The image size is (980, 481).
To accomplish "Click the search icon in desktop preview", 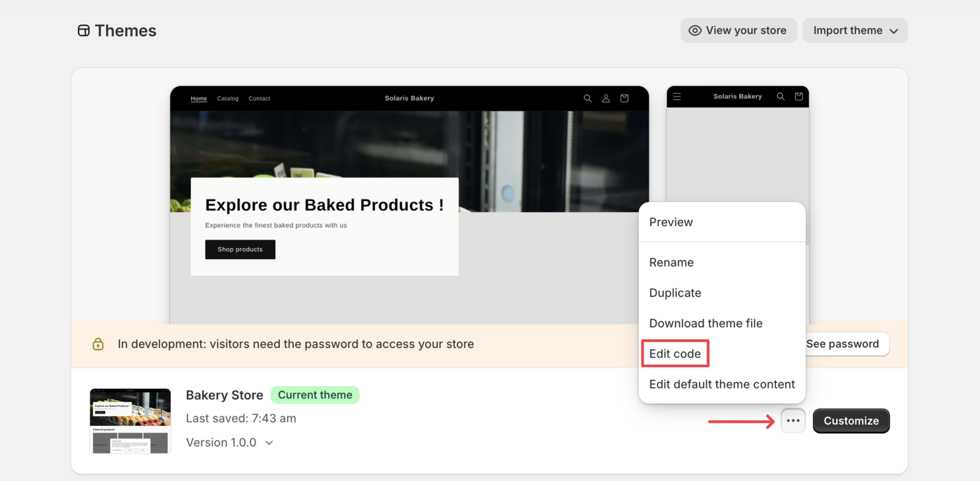I will coord(587,98).
